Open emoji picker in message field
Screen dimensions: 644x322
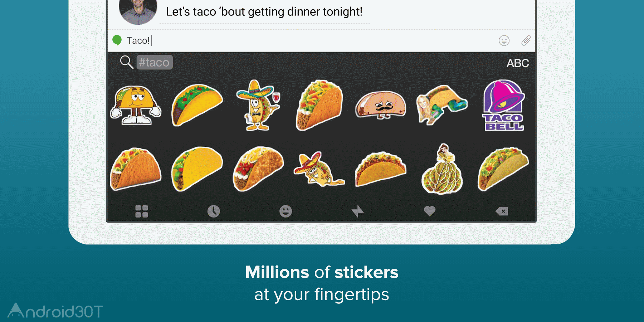(x=504, y=40)
